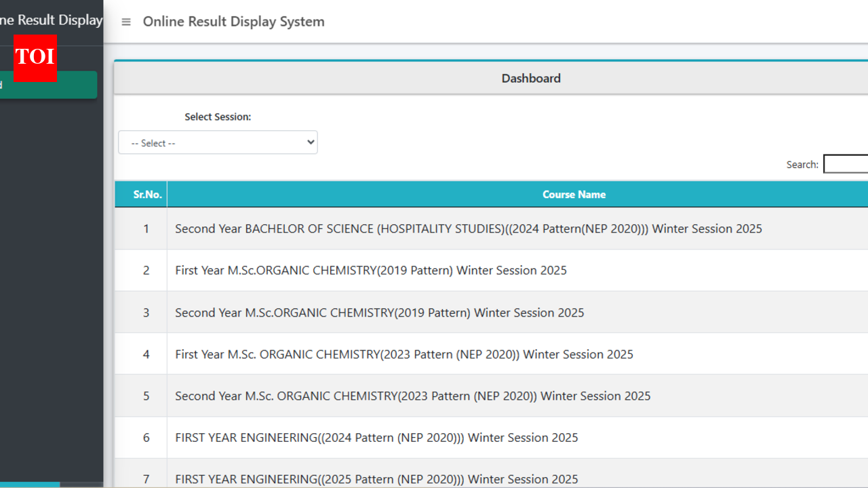Click the hamburger menu icon

[x=125, y=21]
